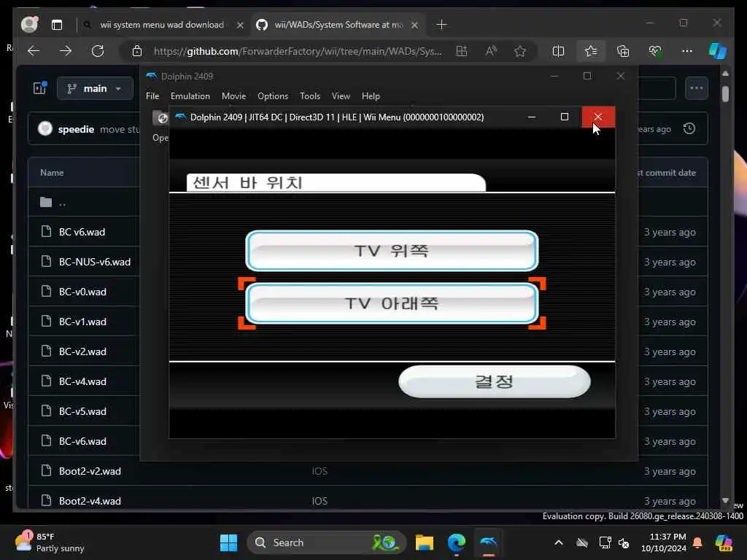Open the Windows Start menu
Image resolution: width=747 pixels, height=560 pixels.
[228, 542]
